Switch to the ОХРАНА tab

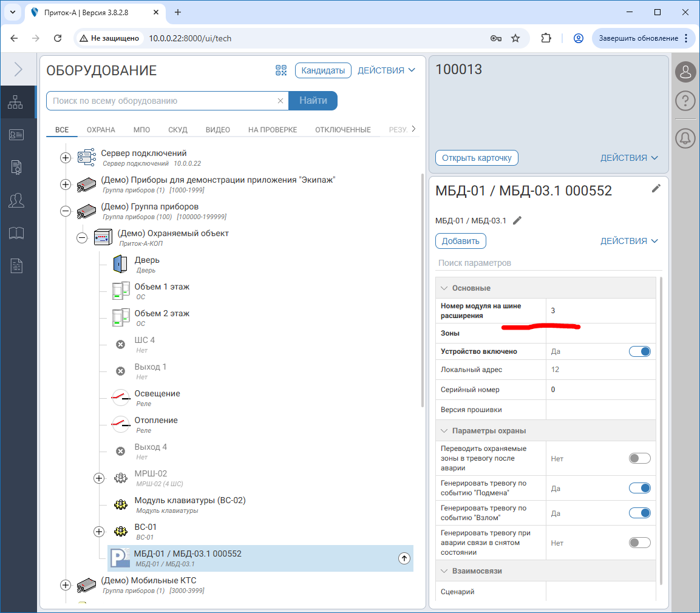tap(101, 130)
